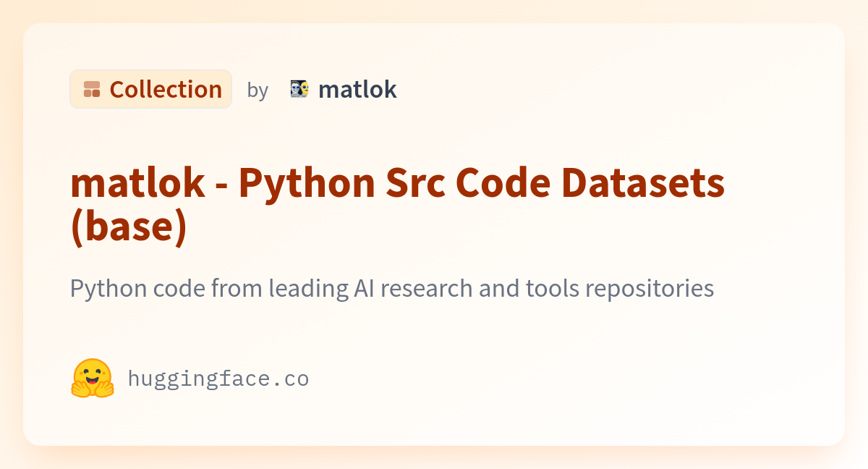The width and height of the screenshot is (868, 469).
Task: Click 'AI research' in the description
Action: [x=412, y=288]
